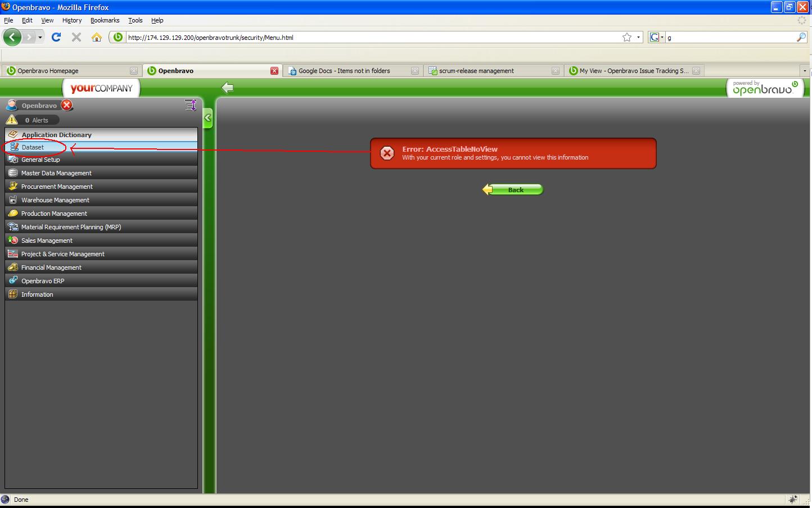The width and height of the screenshot is (812, 508).
Task: Click the Firefox reload page icon
Action: tap(56, 37)
